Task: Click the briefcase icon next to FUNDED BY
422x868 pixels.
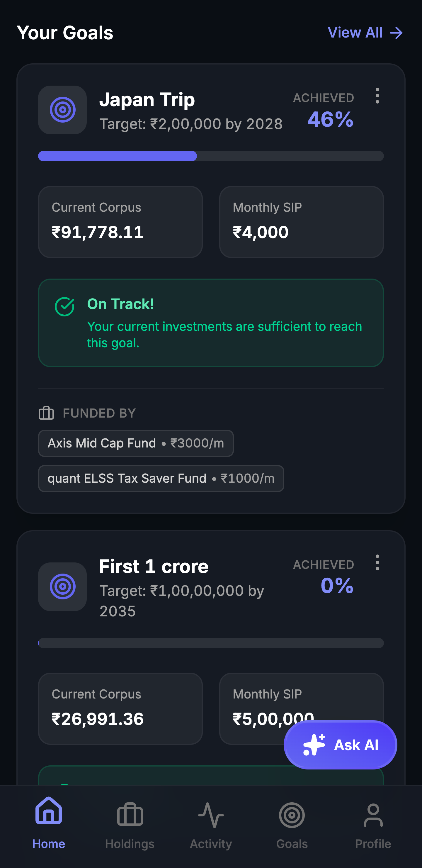Action: 46,413
